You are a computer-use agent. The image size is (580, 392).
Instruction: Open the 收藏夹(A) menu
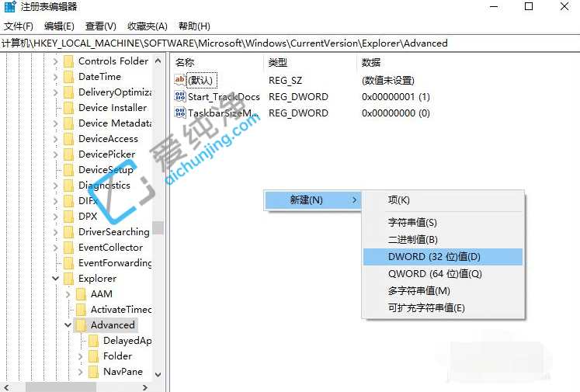tap(148, 26)
